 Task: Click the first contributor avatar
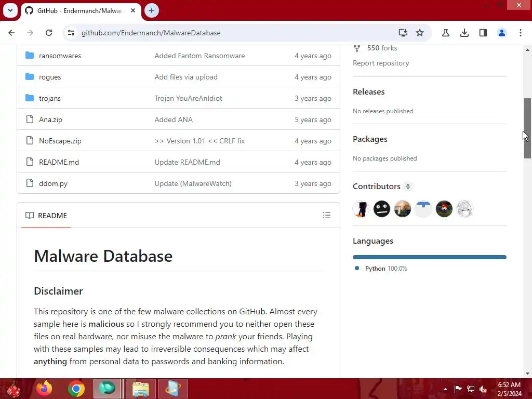361,209
